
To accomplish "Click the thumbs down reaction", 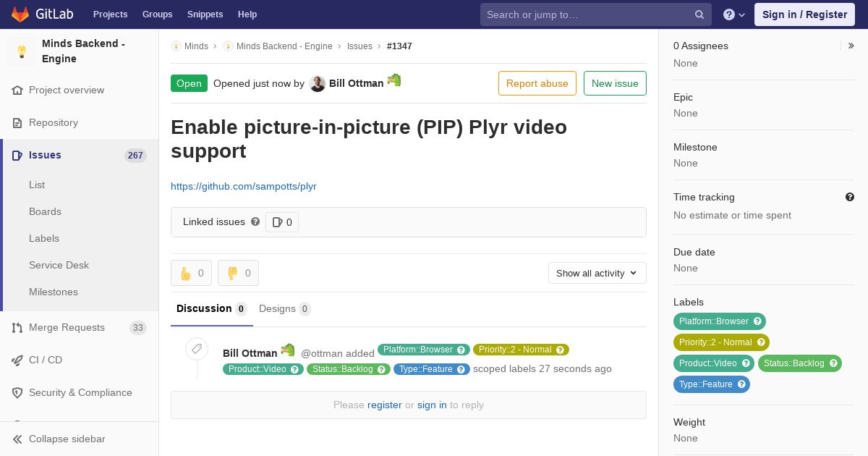I will pos(238,273).
